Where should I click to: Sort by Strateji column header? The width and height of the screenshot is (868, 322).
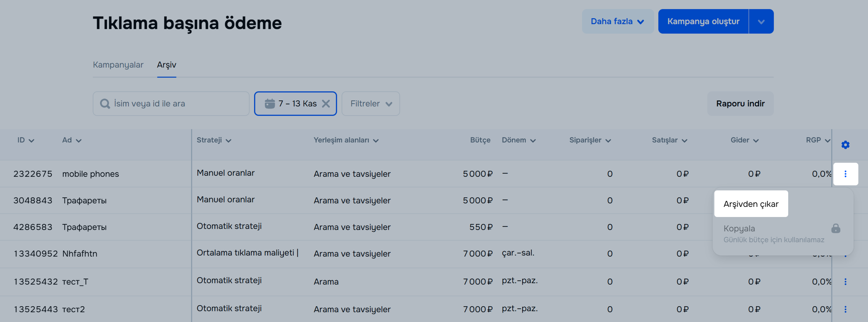(x=214, y=140)
